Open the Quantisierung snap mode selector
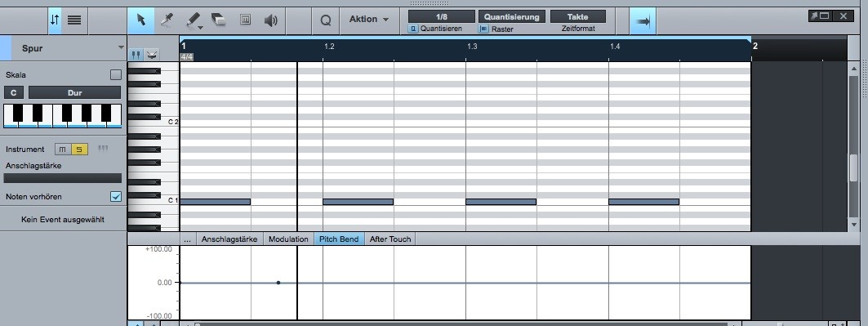Image resolution: width=868 pixels, height=326 pixels. 511,16
